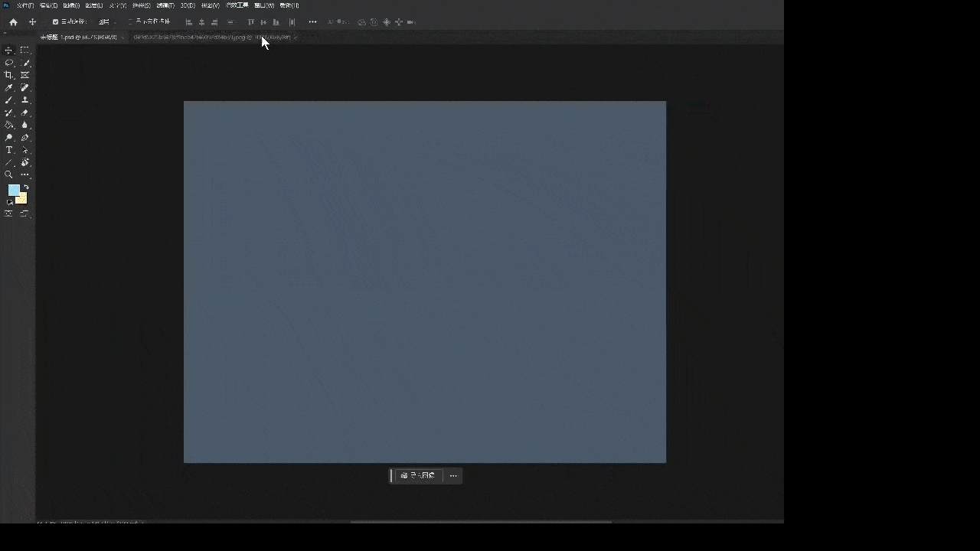Image resolution: width=980 pixels, height=551 pixels.
Task: Align top edges in options bar
Action: coord(250,22)
